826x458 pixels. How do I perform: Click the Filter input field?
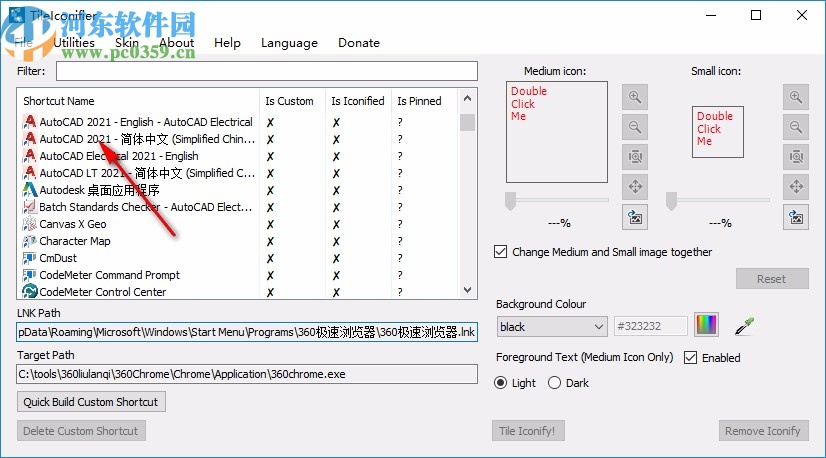[267, 71]
